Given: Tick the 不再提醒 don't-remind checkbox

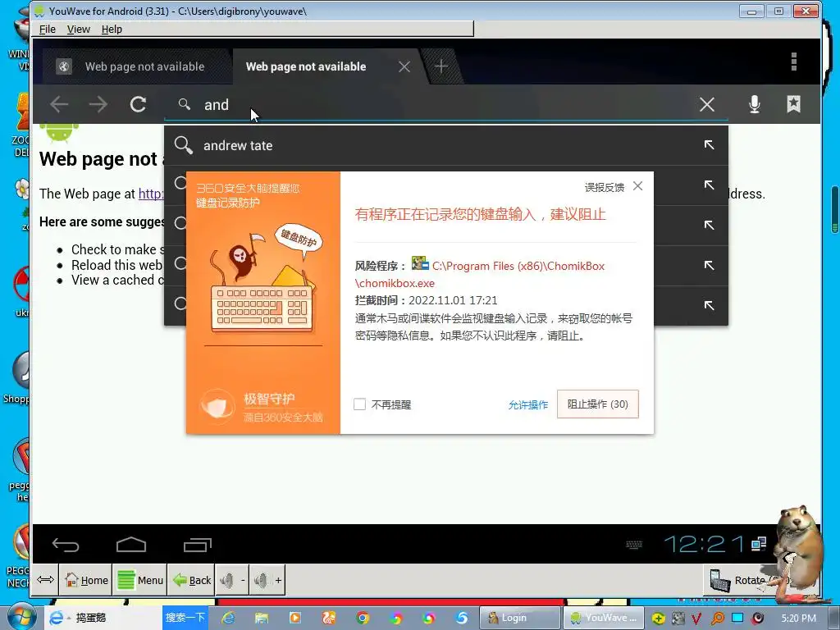Looking at the screenshot, I should point(359,404).
